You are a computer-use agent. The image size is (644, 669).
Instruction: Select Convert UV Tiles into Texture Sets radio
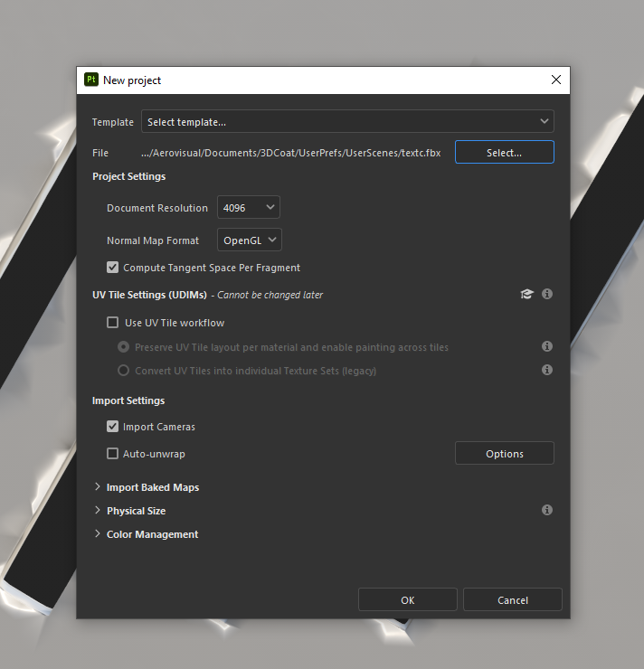tap(124, 371)
